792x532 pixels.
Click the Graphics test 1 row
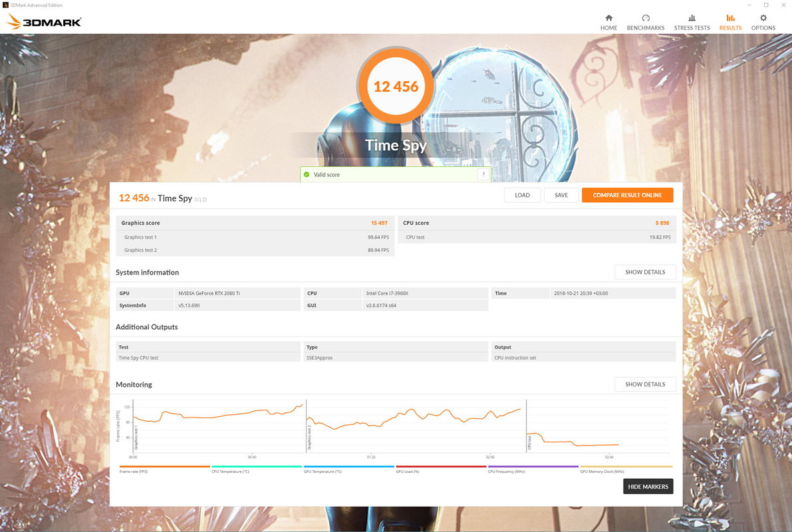click(x=255, y=237)
